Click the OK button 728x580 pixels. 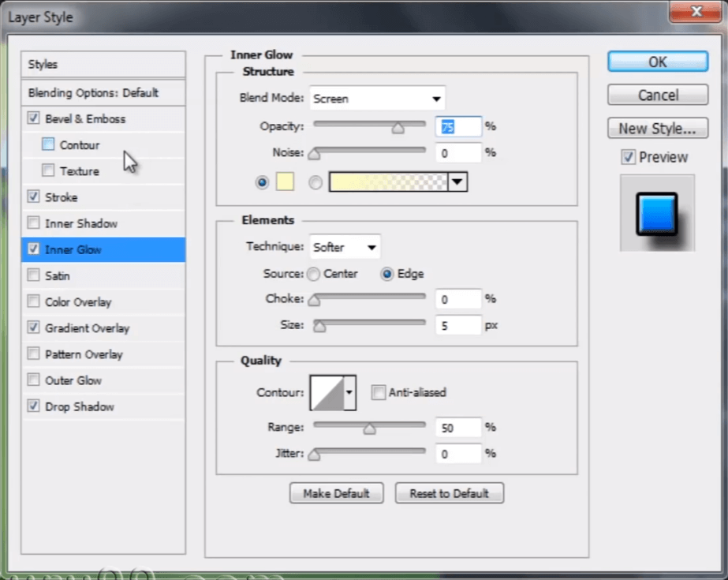click(657, 62)
